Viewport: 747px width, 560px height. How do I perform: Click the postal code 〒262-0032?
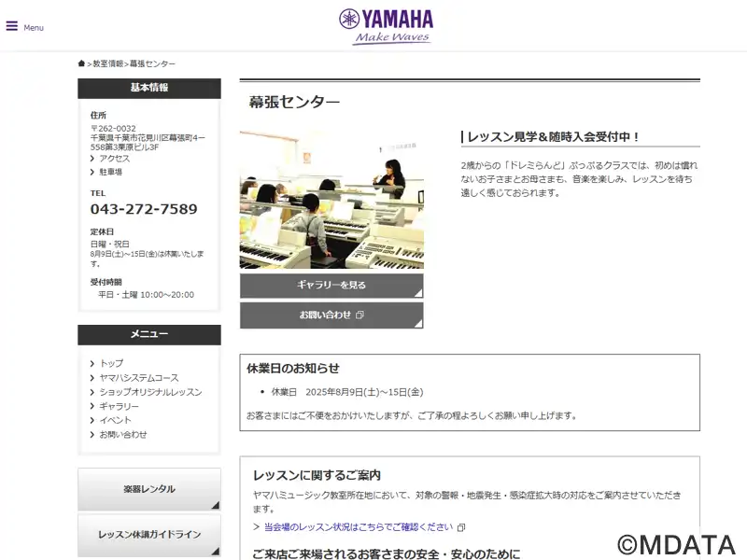113,129
